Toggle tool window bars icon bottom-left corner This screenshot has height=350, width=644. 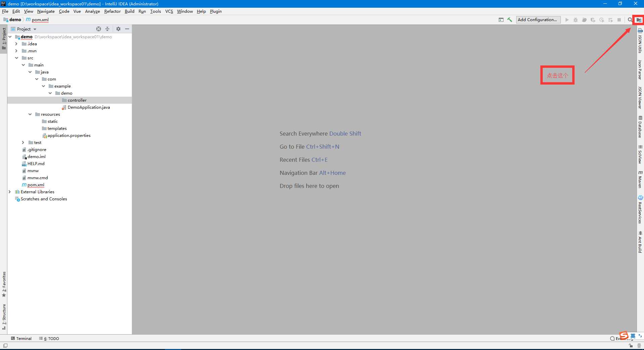click(x=5, y=346)
